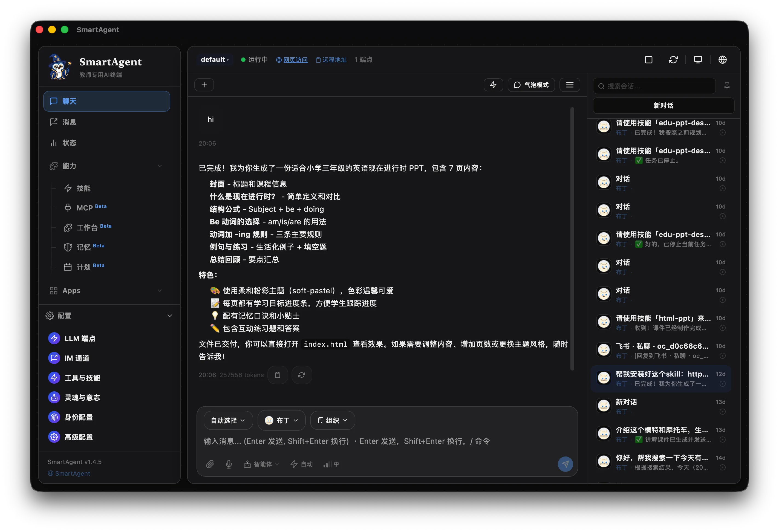Focus the 搜索会话 search field
This screenshot has height=532, width=779.
pos(654,86)
